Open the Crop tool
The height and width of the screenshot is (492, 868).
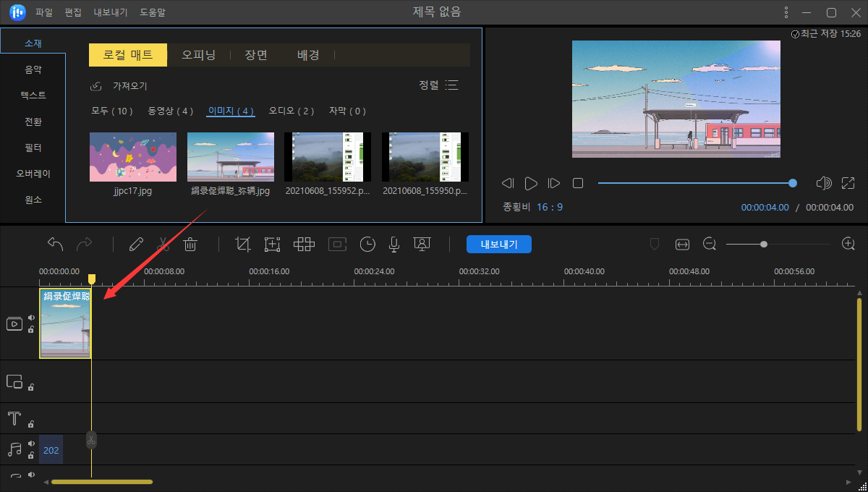click(x=242, y=244)
